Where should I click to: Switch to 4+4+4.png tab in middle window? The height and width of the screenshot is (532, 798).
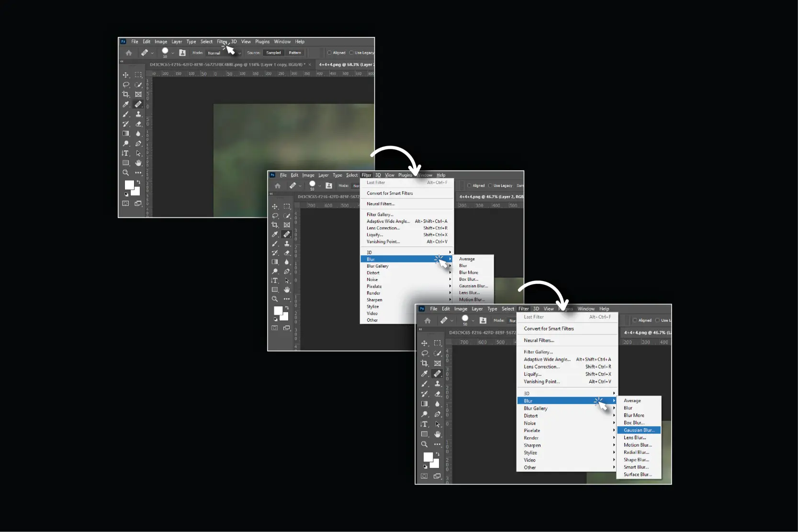pos(491,197)
